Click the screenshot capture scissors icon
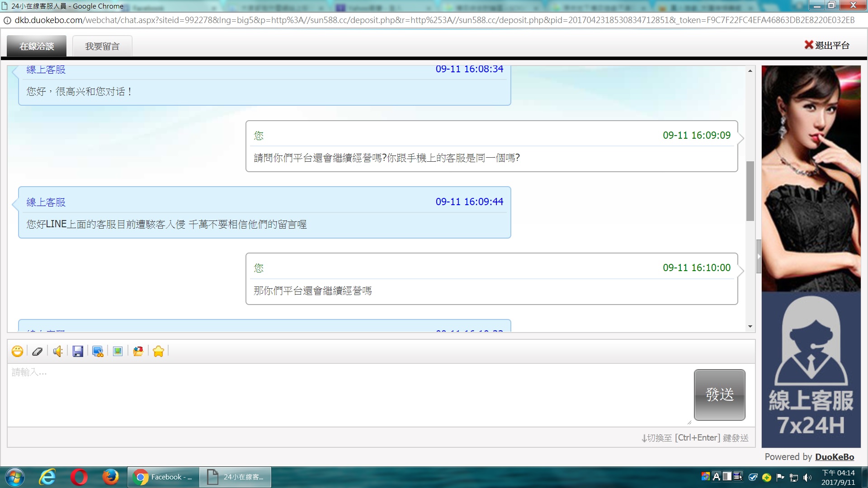 tap(98, 351)
